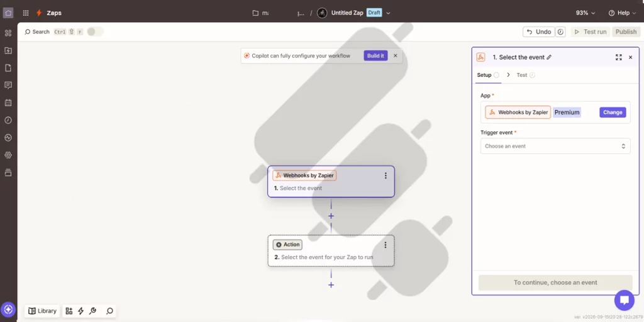
Task: Click the Zaps label in top bar
Action: click(54, 13)
